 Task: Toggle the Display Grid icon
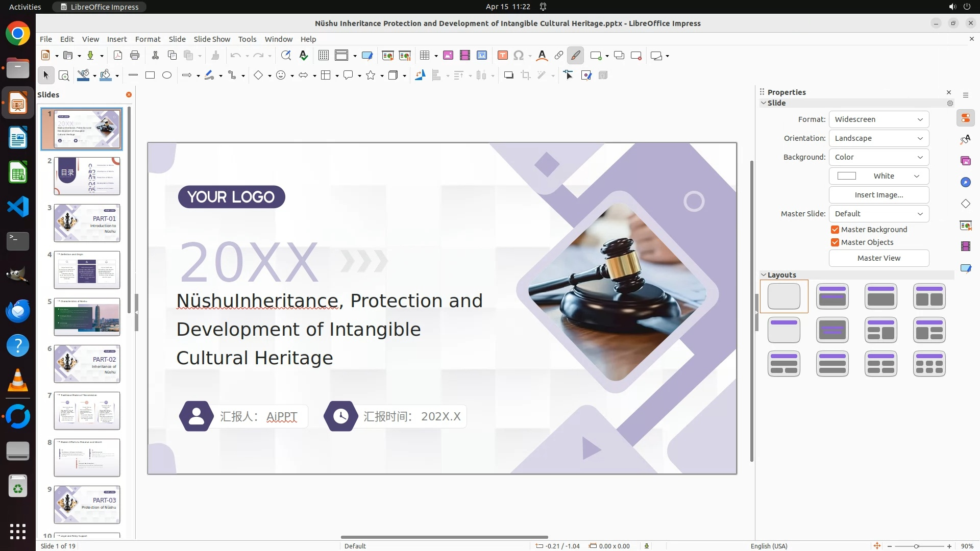click(x=323, y=55)
